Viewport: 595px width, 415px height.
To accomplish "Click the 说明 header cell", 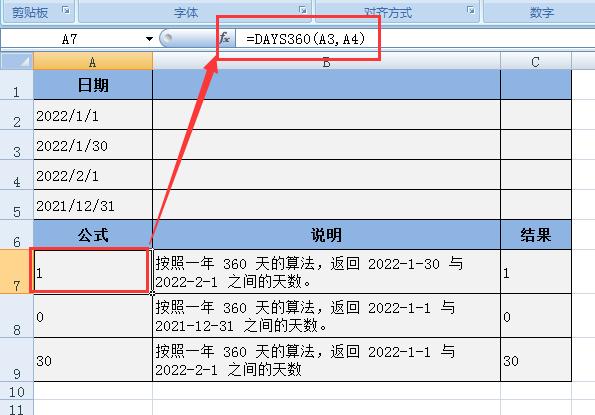I will tap(326, 235).
